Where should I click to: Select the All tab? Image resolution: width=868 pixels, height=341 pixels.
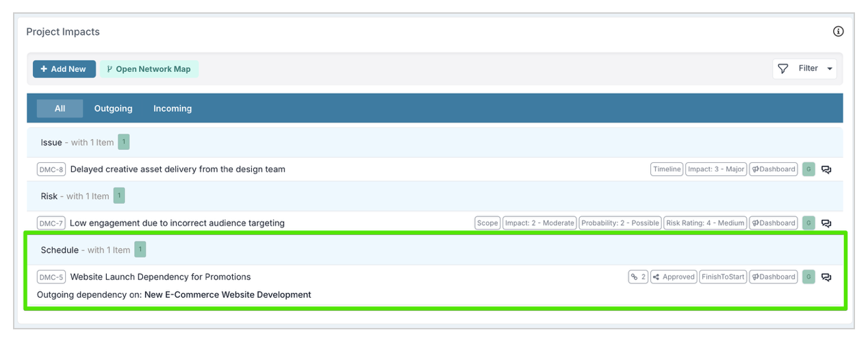[x=60, y=108]
